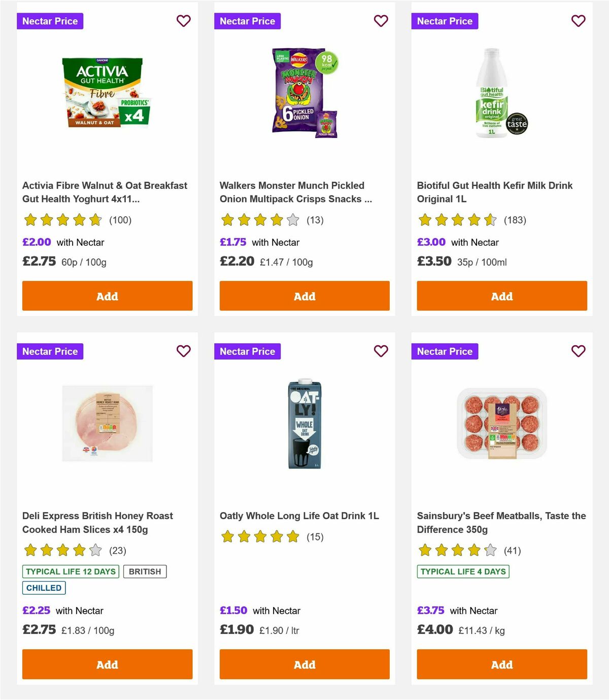Image resolution: width=609 pixels, height=700 pixels.
Task: Favourite the Activia yoghurt with the heart icon
Action: point(183,21)
